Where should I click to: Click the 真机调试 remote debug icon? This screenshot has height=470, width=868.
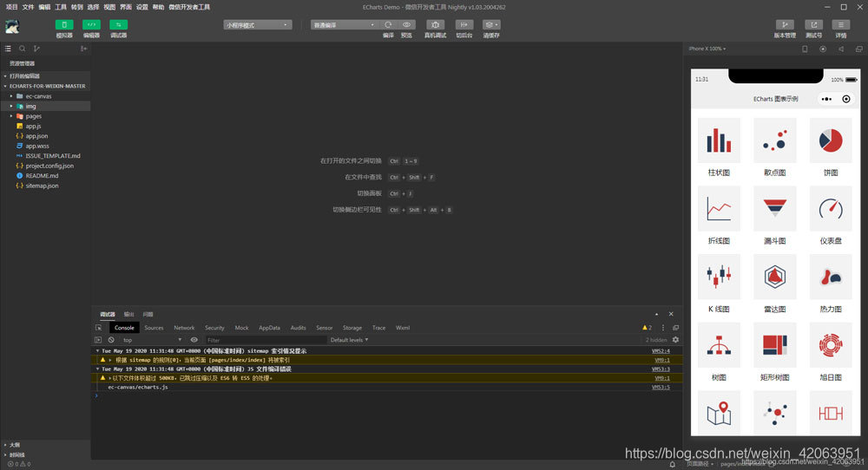[x=435, y=25]
